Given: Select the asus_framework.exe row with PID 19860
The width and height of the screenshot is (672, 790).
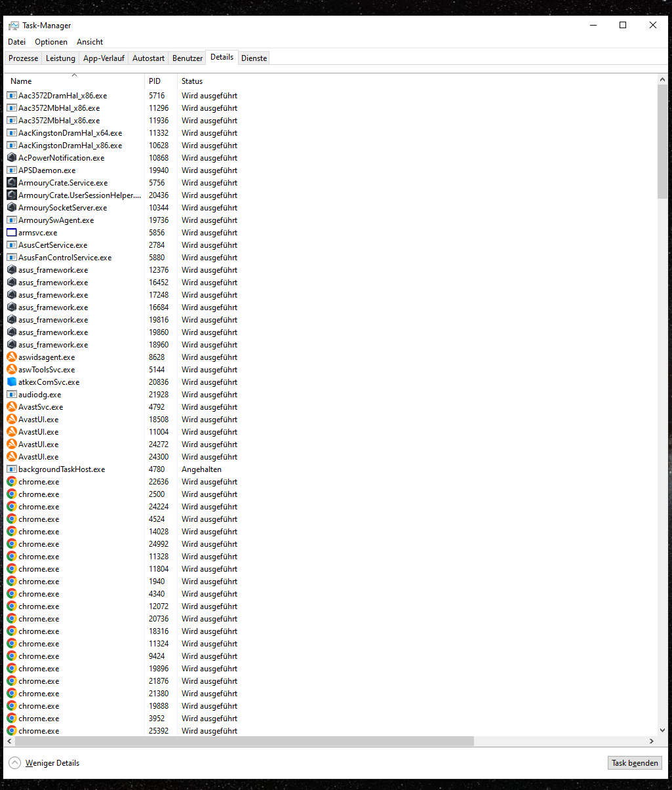Looking at the screenshot, I should click(x=330, y=332).
